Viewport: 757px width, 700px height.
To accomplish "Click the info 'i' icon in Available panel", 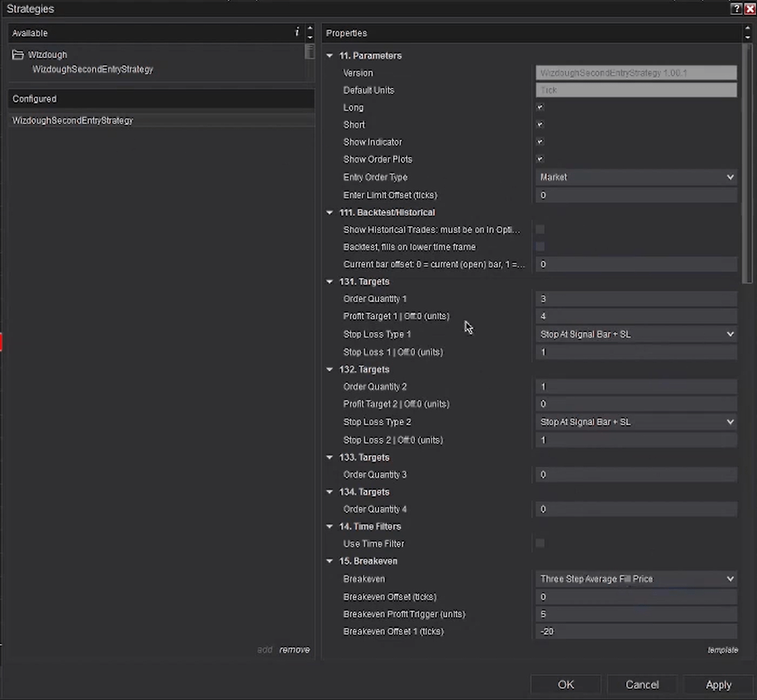I will (296, 32).
